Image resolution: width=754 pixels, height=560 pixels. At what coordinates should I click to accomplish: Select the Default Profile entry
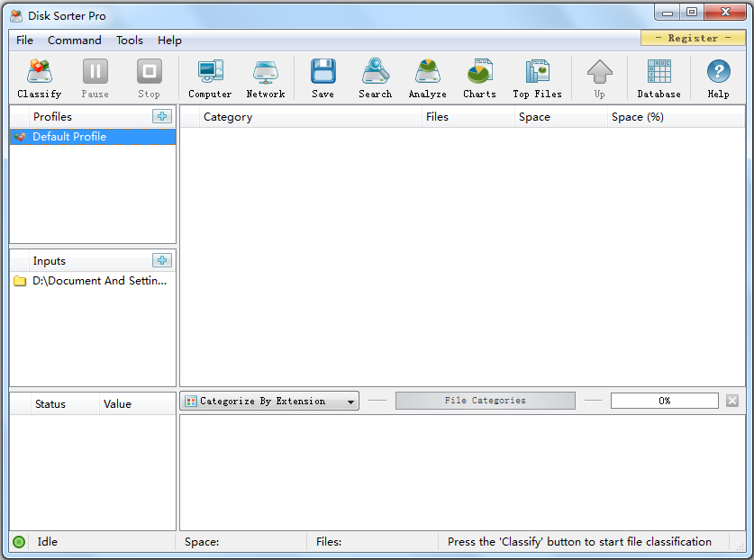coord(93,137)
